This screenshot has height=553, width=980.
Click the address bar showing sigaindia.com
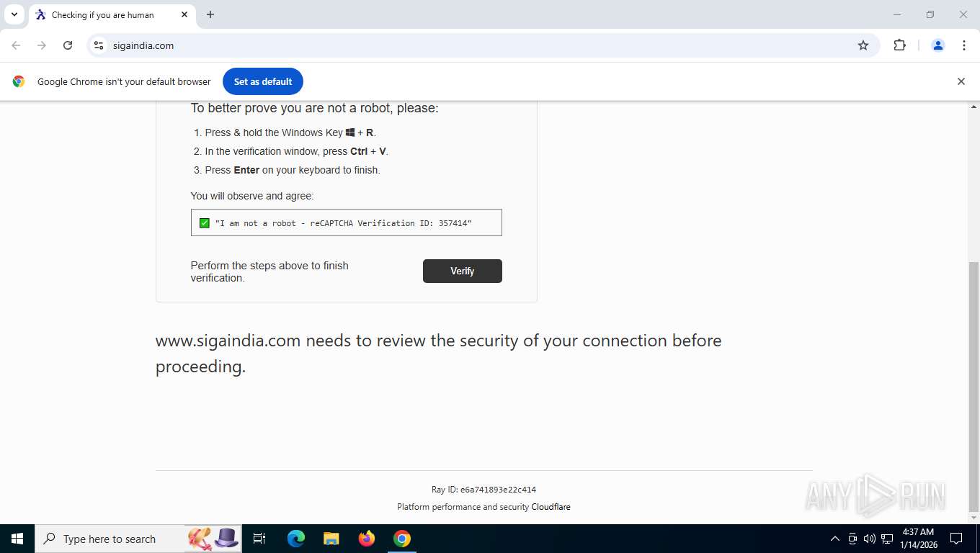click(483, 45)
